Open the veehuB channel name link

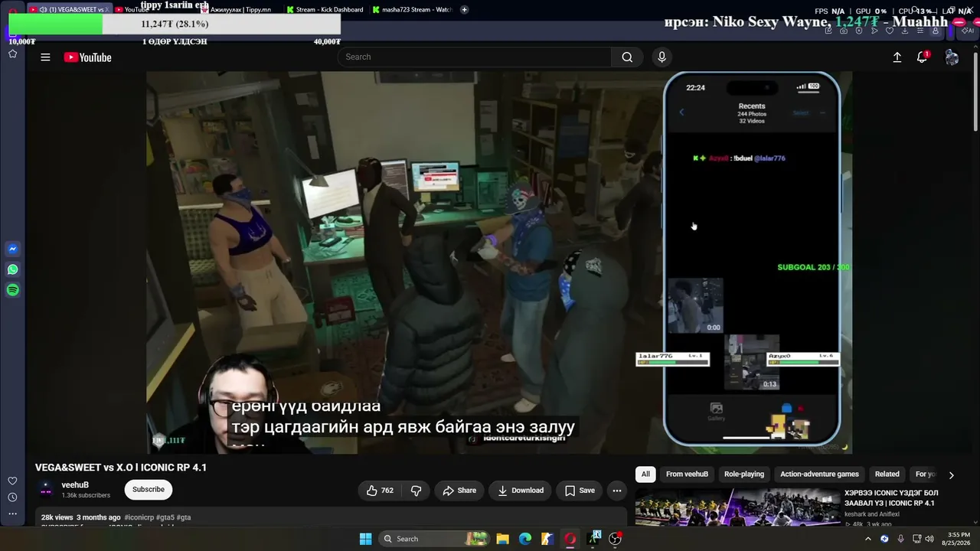(x=75, y=485)
